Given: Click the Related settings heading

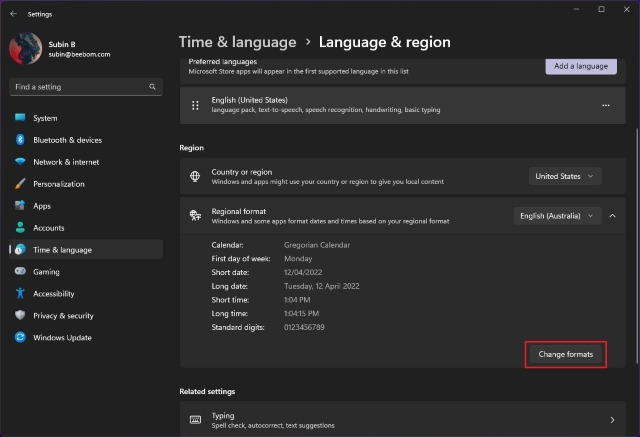Looking at the screenshot, I should [x=207, y=391].
